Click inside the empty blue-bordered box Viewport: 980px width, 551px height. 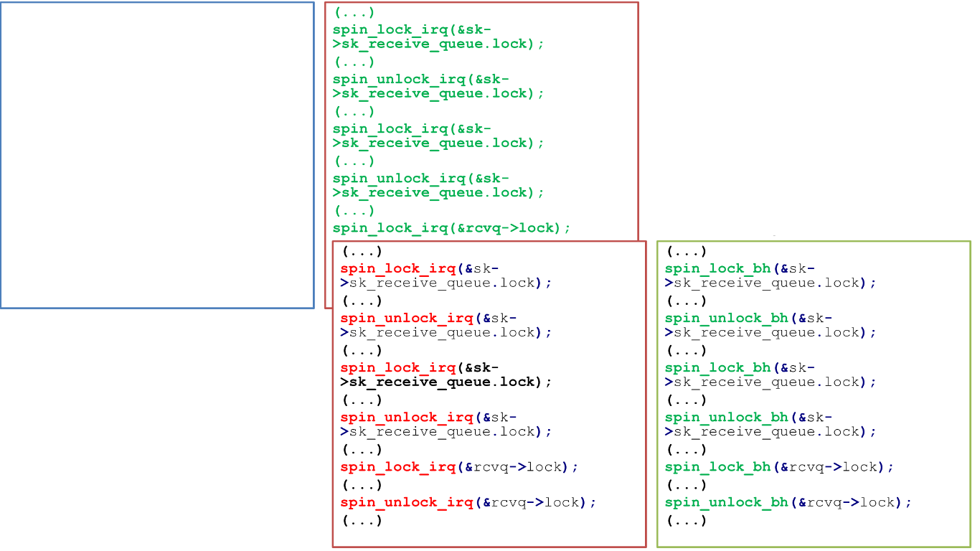click(x=156, y=155)
